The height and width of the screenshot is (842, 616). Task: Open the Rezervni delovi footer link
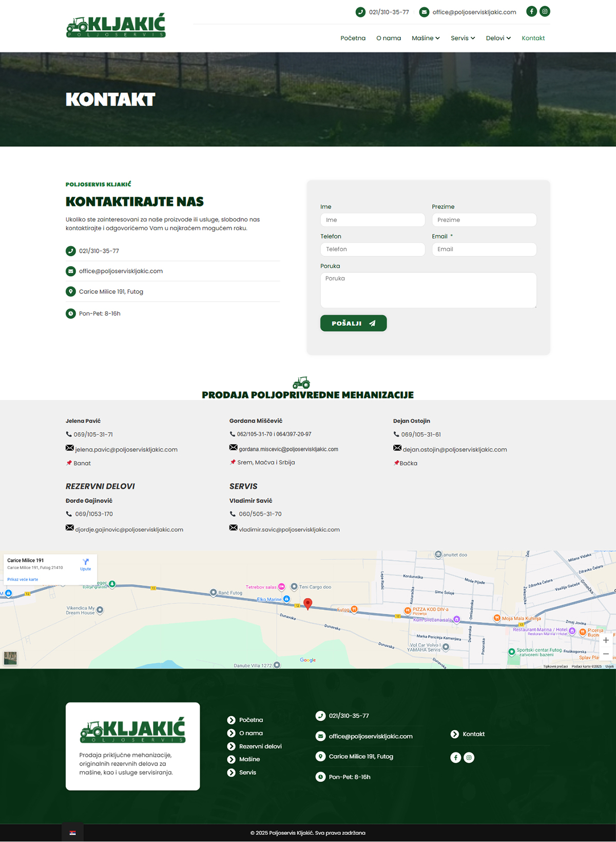[260, 746]
